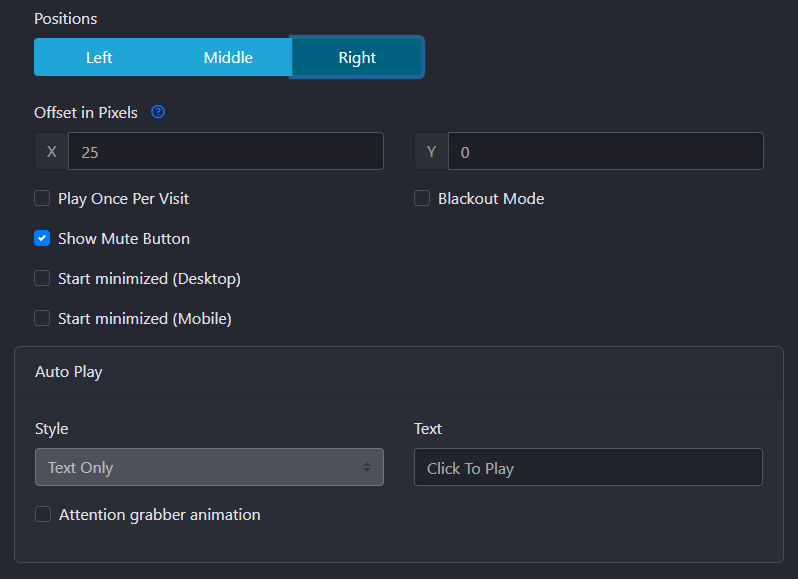Toggle Attention grabber animation checkbox

[43, 514]
